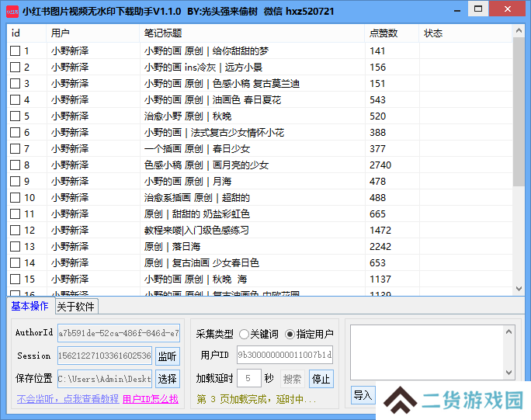
Task: Click the 导入 button
Action: [x=363, y=395]
